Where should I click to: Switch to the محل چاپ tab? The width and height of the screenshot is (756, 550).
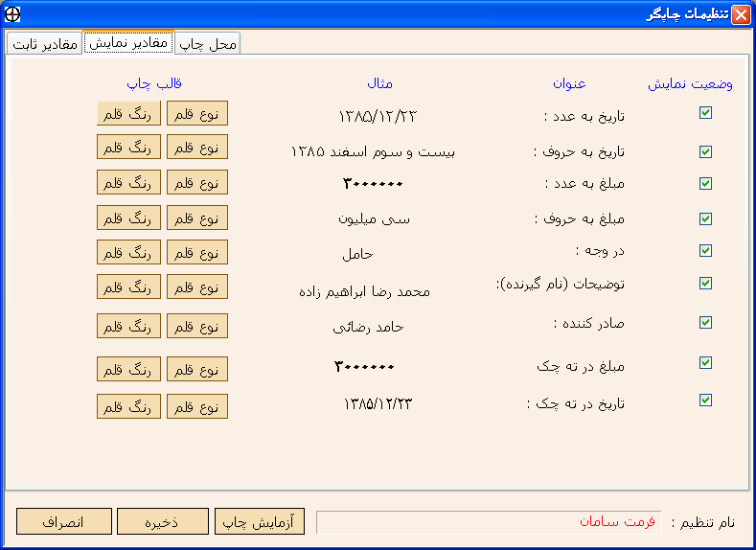[x=208, y=43]
